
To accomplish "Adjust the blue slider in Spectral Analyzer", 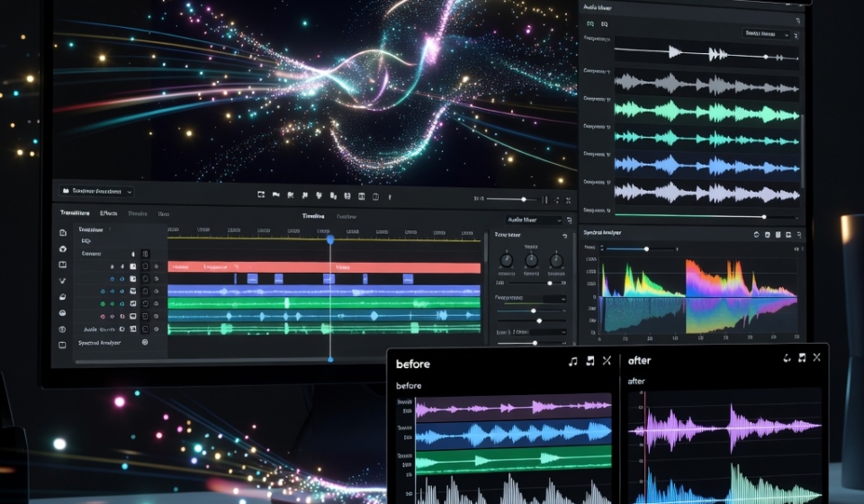I will pos(642,249).
